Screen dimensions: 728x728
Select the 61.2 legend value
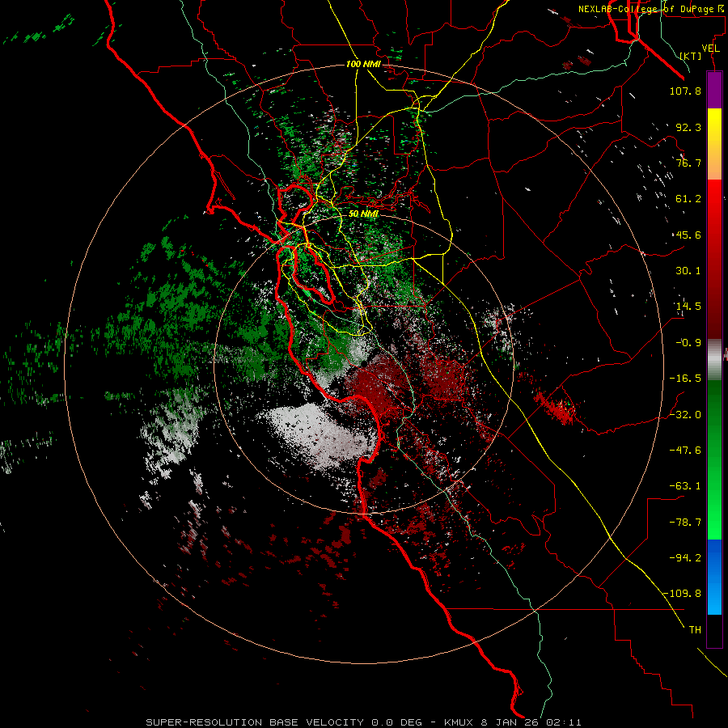tap(688, 199)
